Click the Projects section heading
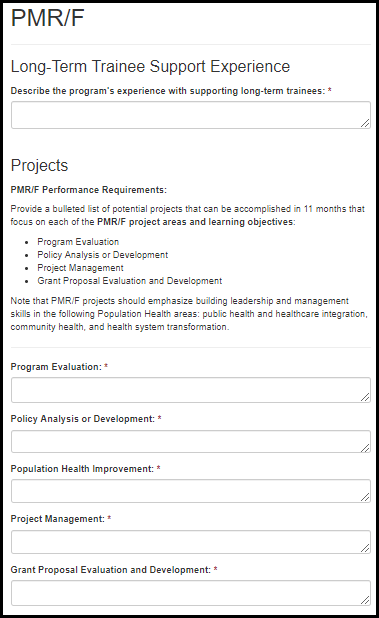 39,166
